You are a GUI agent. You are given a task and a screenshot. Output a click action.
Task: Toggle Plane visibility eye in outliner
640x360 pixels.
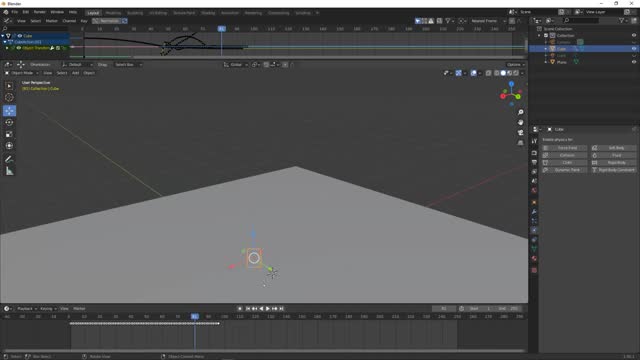pos(634,62)
